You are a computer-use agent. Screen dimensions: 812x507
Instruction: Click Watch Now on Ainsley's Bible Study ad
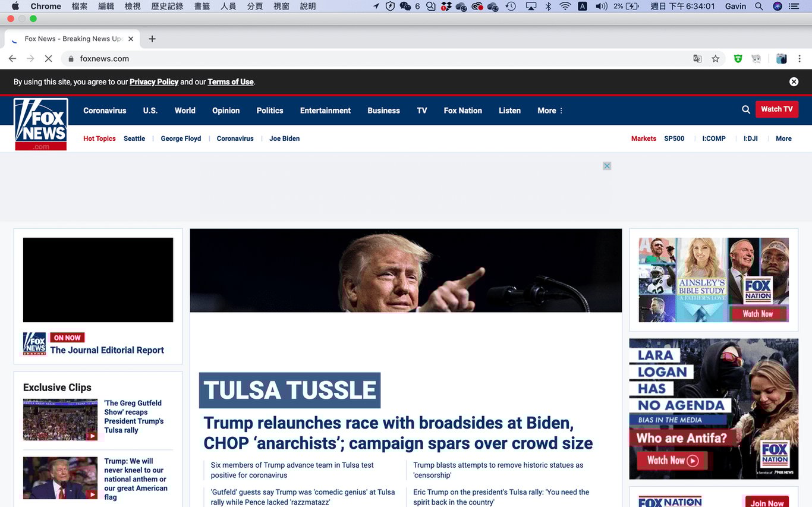click(758, 314)
